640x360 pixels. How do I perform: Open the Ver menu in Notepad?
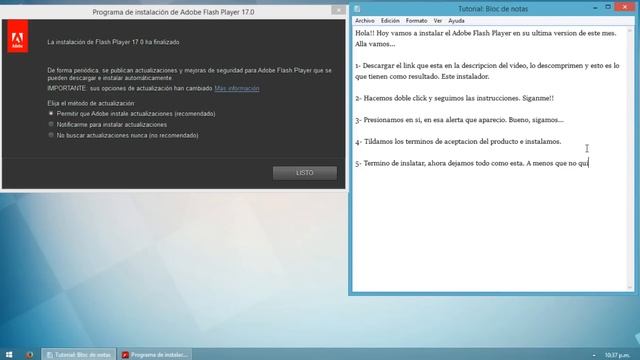coord(438,20)
